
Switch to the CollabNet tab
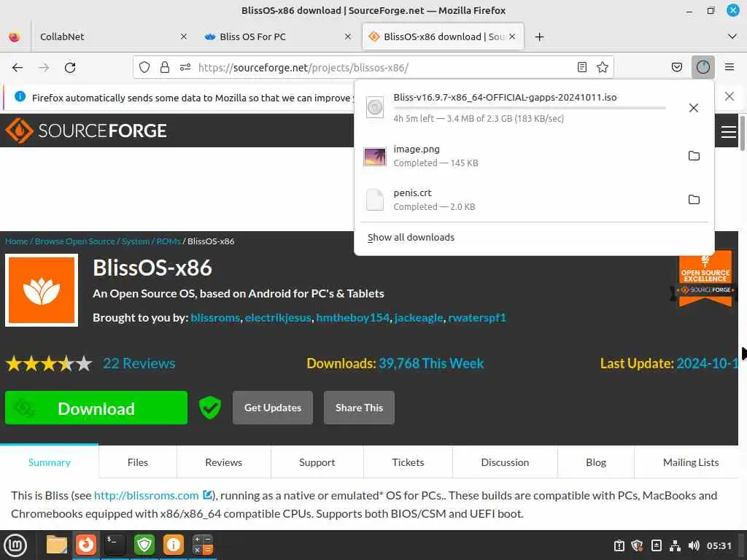click(x=112, y=36)
